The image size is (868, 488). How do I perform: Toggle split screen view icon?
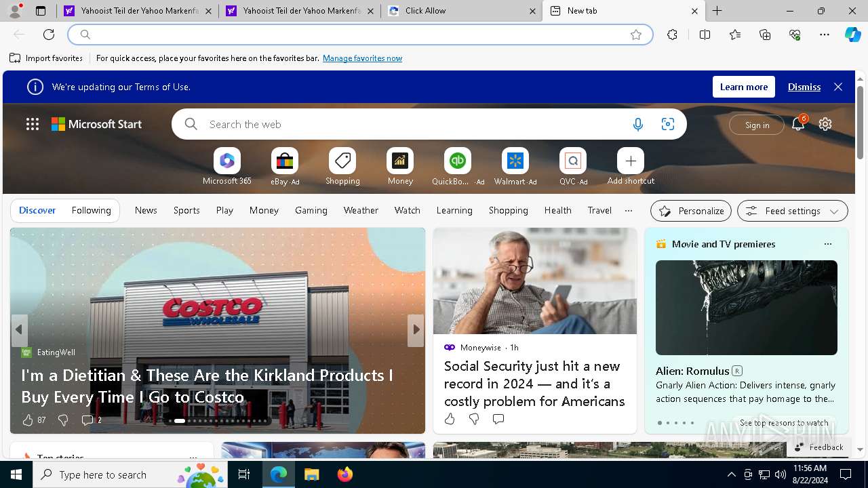tap(705, 35)
